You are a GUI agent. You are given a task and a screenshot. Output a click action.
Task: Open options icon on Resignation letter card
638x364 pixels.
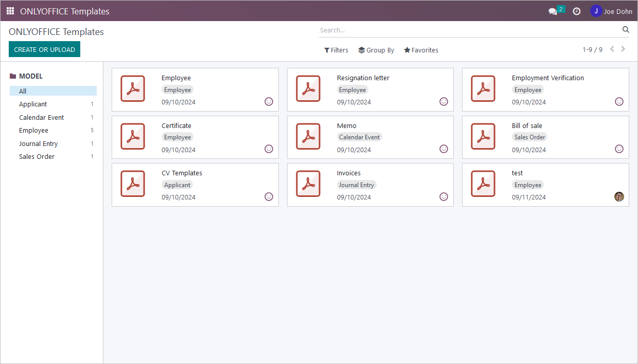point(444,101)
